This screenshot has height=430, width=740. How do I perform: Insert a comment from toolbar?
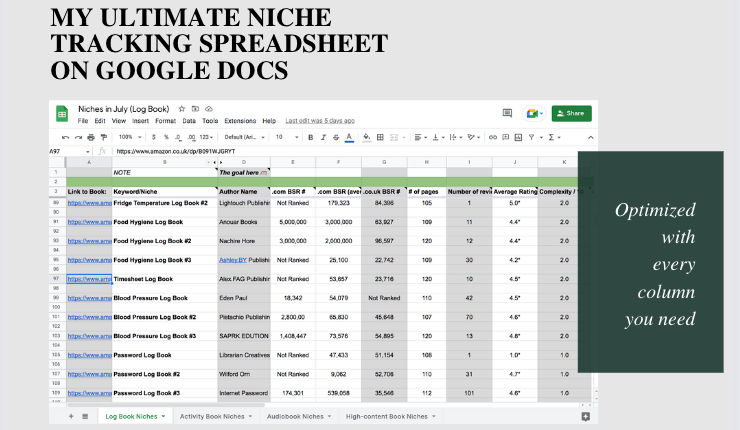coord(505,137)
